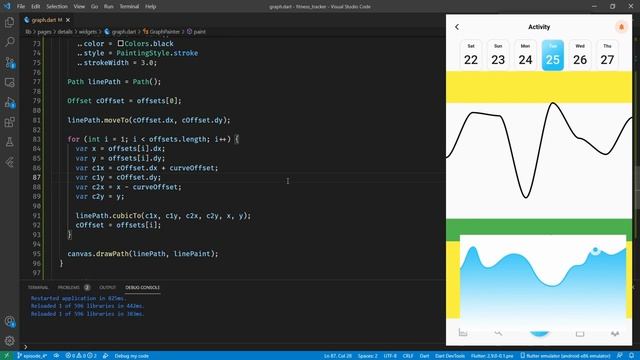
Task: Click the 'graph.dart' breadcrumb segment
Action: [124, 32]
